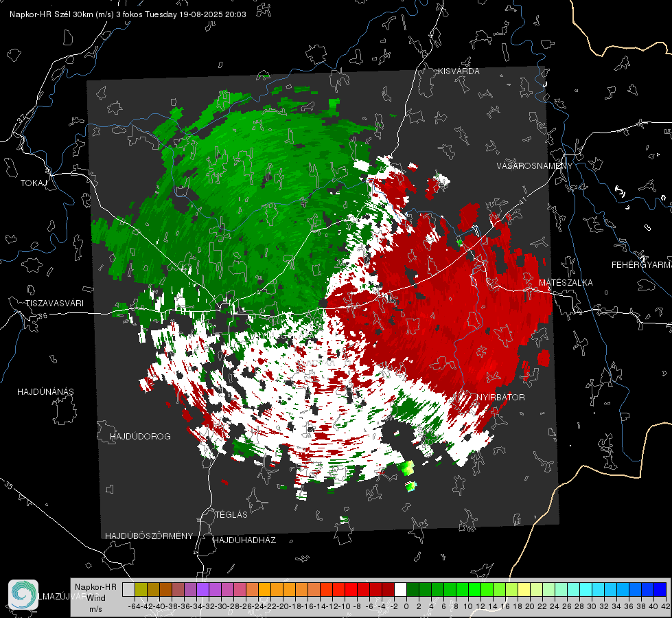
Task: Click the TÉGLÁS town label
Action: tap(231, 514)
